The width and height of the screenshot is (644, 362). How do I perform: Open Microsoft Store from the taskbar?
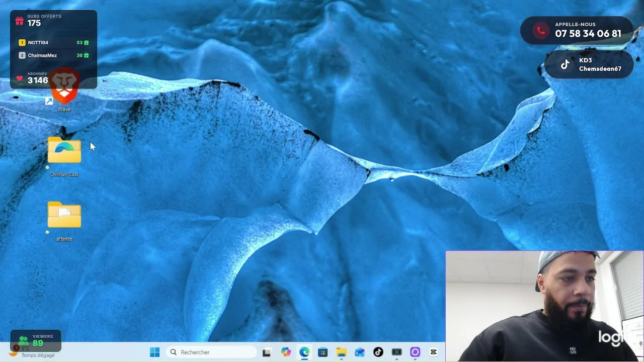323,352
